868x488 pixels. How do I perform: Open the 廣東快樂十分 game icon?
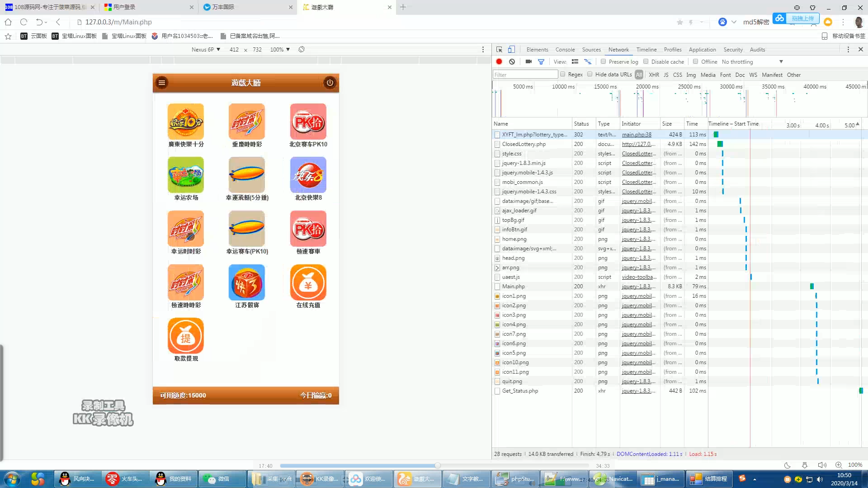(185, 122)
